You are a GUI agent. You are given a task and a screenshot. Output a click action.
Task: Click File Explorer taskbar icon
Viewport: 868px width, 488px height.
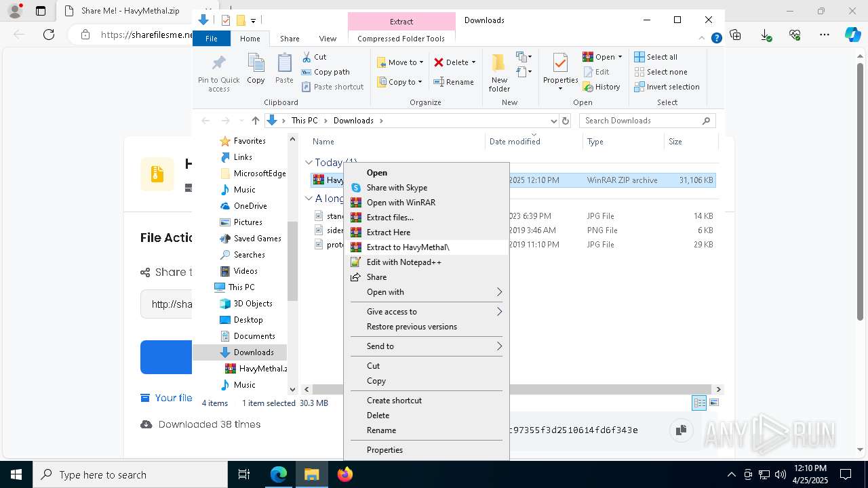[x=312, y=474]
